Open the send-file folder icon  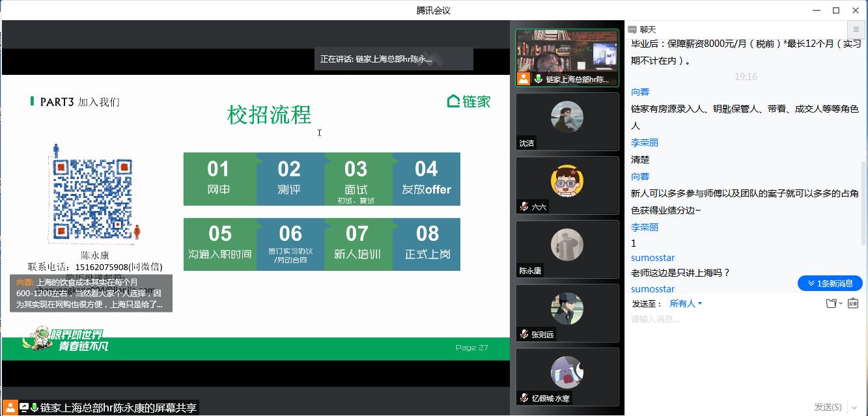tap(830, 303)
